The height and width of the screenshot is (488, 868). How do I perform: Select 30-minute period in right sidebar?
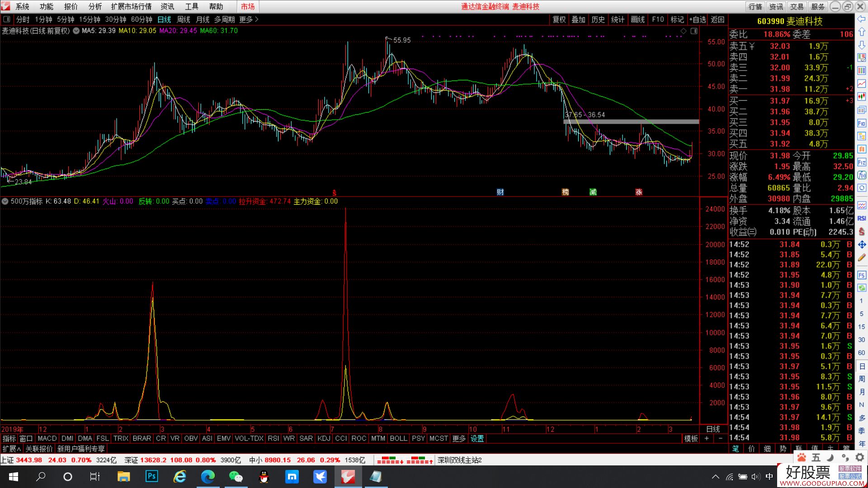862,339
